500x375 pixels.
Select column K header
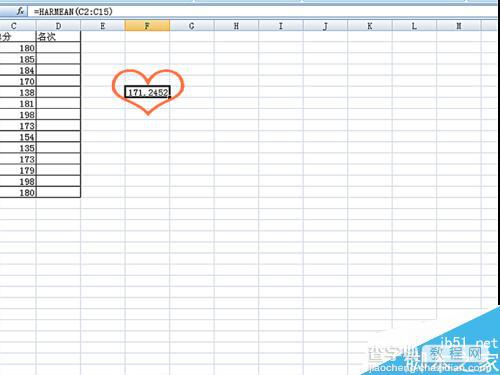(x=370, y=26)
